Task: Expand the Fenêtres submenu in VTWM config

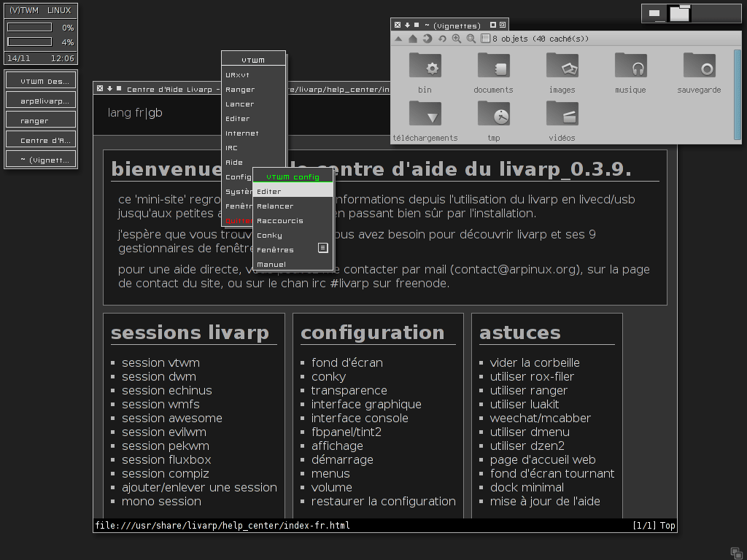Action: (x=293, y=249)
